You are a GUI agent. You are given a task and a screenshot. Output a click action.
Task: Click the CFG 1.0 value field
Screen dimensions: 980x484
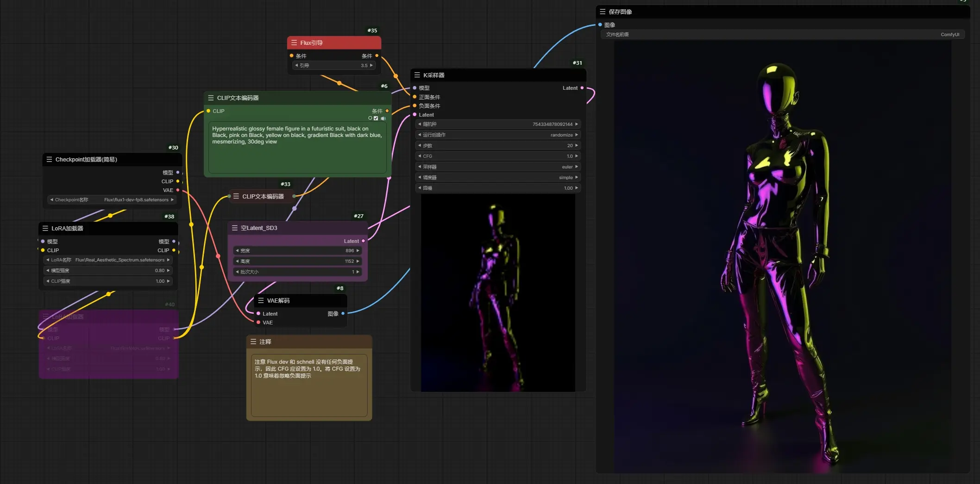[x=498, y=156]
